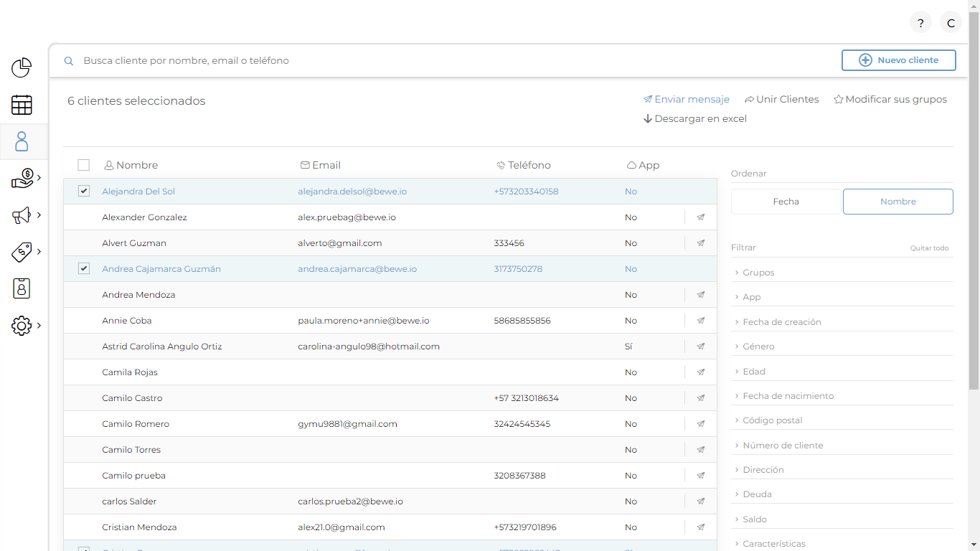Click the App column header

pos(643,165)
